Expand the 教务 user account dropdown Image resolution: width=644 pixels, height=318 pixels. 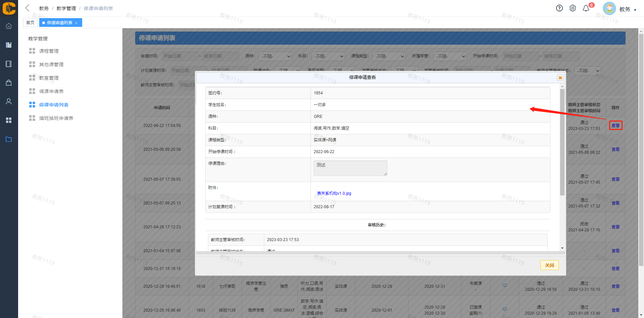tap(627, 9)
